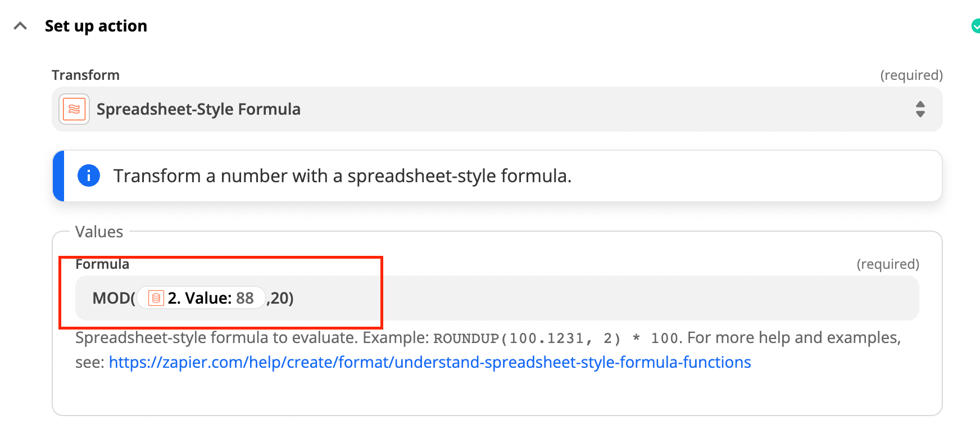Click empty area of the Formula input field

point(607,298)
